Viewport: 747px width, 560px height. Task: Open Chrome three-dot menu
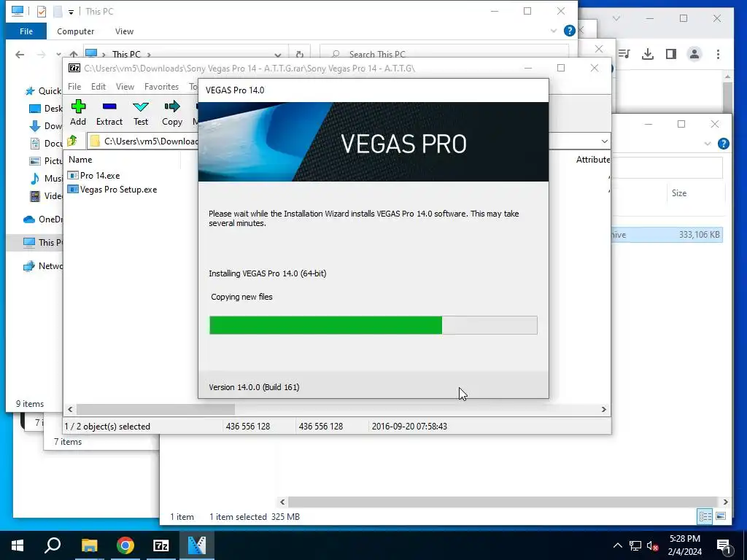tap(718, 54)
